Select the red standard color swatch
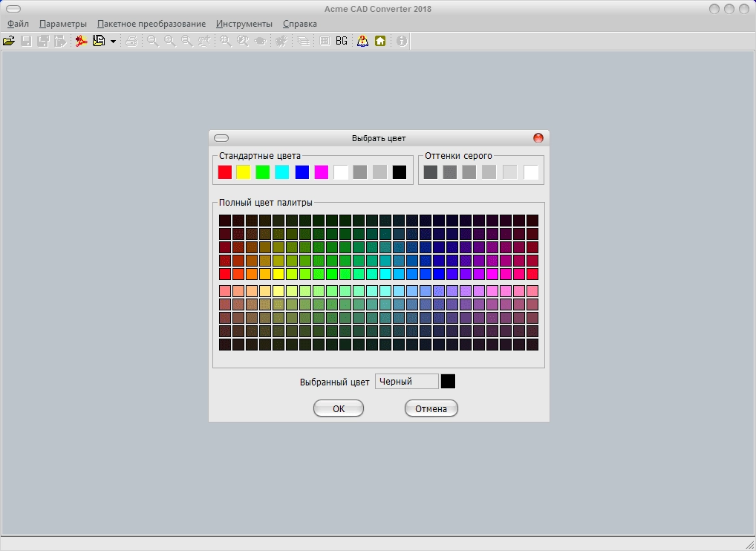Image resolution: width=756 pixels, height=551 pixels. [225, 172]
